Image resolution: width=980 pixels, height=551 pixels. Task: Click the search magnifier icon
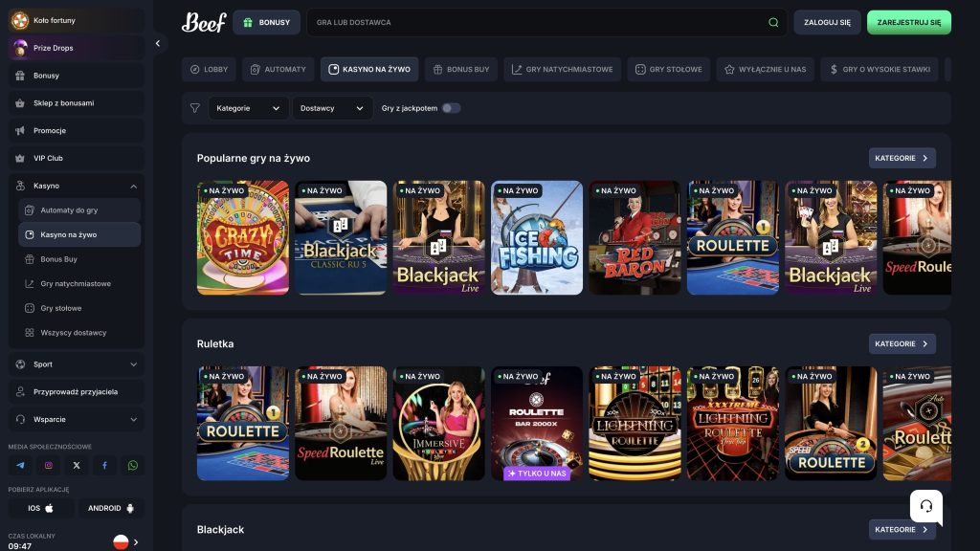click(x=773, y=23)
